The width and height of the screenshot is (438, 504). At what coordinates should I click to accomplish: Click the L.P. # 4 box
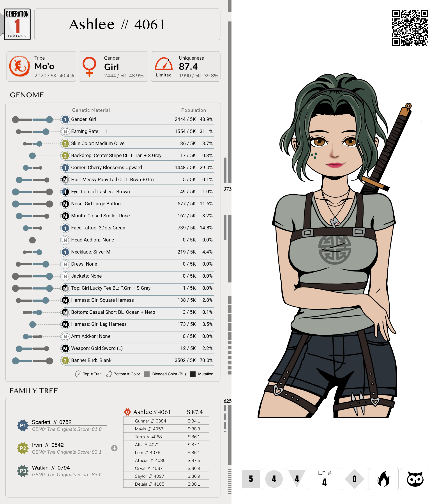coord(324,479)
